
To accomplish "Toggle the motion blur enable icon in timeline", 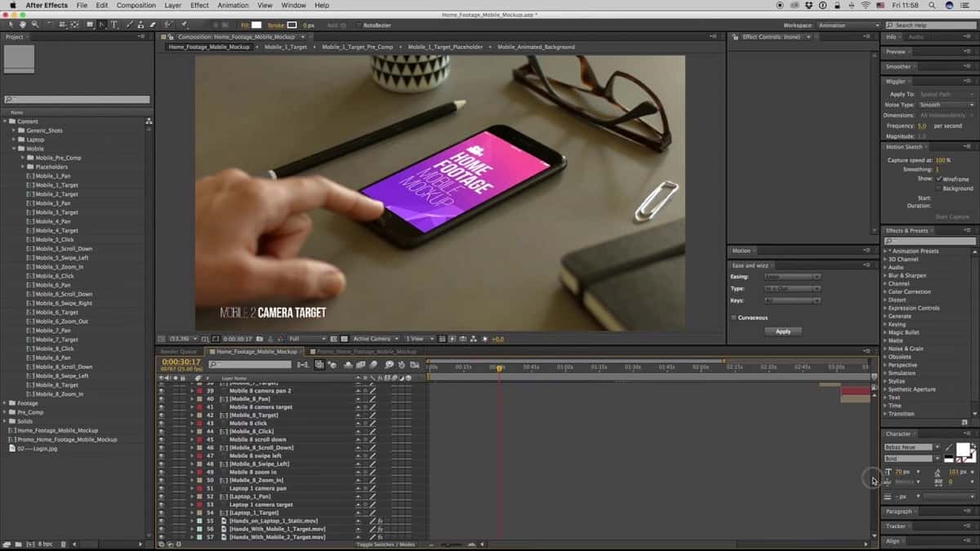I will 375,365.
